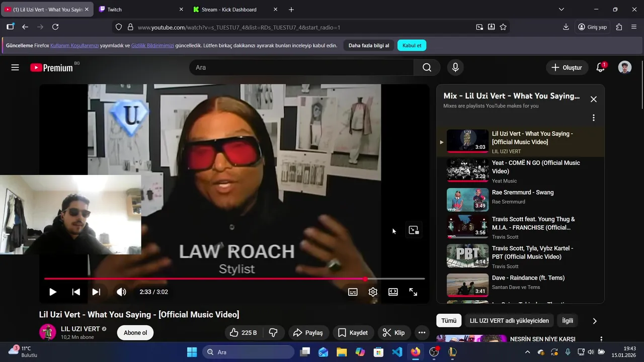Save video with Kaydet button
The height and width of the screenshot is (362, 644).
tap(353, 333)
